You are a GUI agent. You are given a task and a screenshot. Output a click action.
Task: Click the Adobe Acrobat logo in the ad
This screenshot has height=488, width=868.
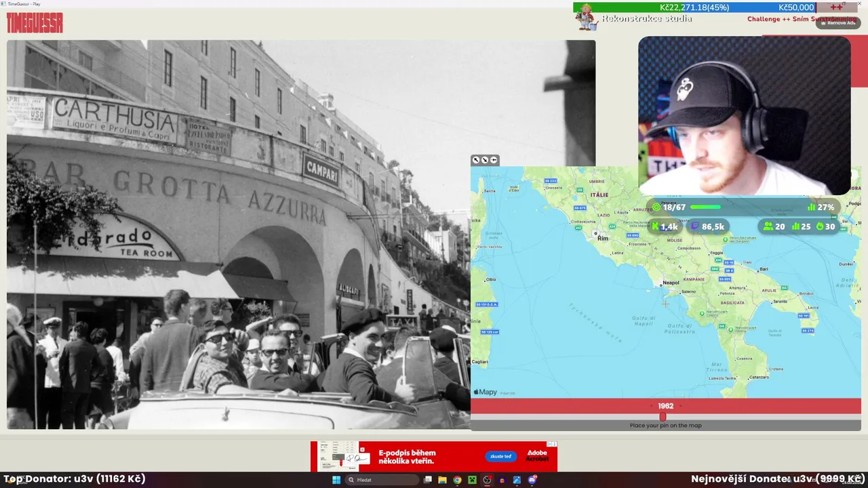(x=537, y=456)
